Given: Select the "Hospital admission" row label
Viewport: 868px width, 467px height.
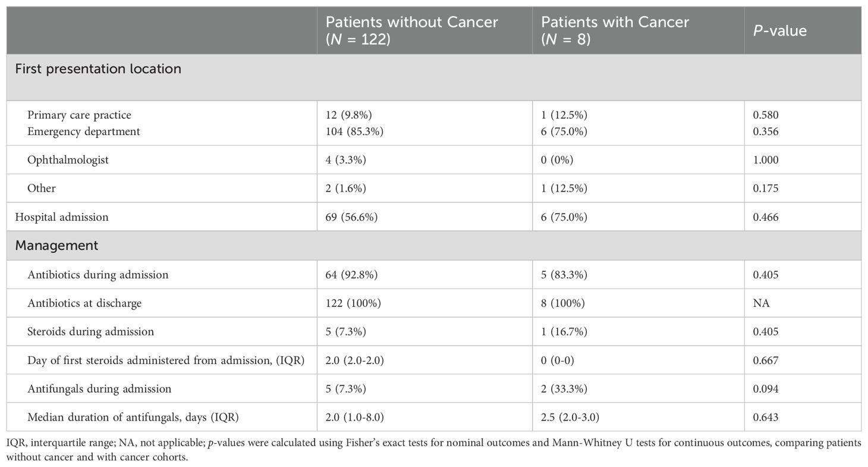Looking at the screenshot, I should pos(62,217).
